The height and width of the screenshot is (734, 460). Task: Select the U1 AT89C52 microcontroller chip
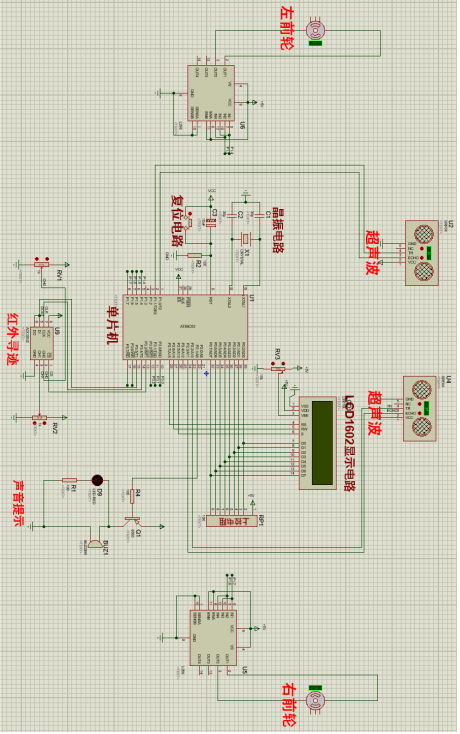pos(186,327)
